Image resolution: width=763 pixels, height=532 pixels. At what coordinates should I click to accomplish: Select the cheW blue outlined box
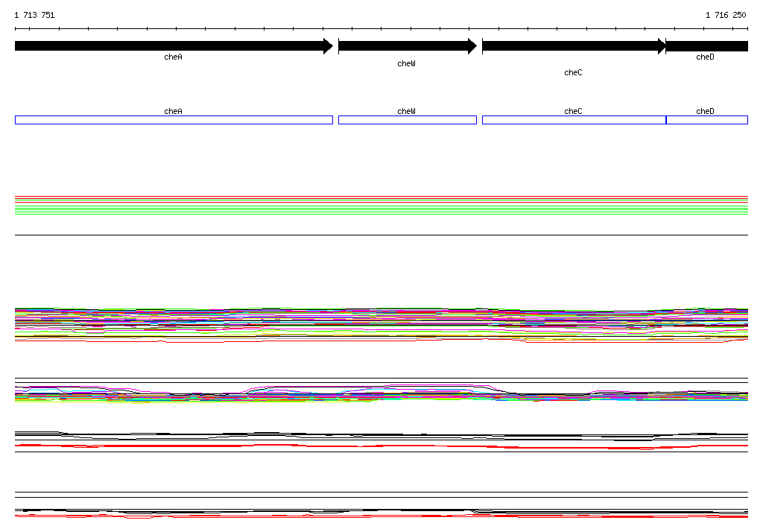pyautogui.click(x=408, y=120)
